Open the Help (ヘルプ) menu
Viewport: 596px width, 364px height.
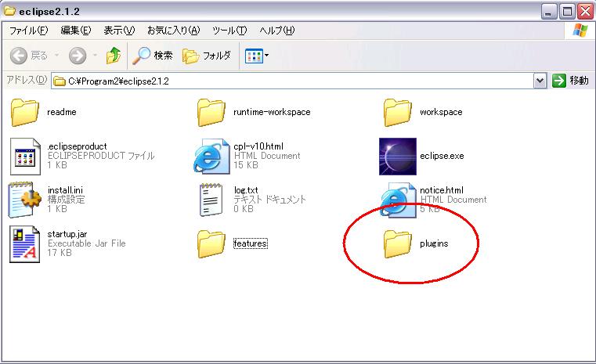277,31
